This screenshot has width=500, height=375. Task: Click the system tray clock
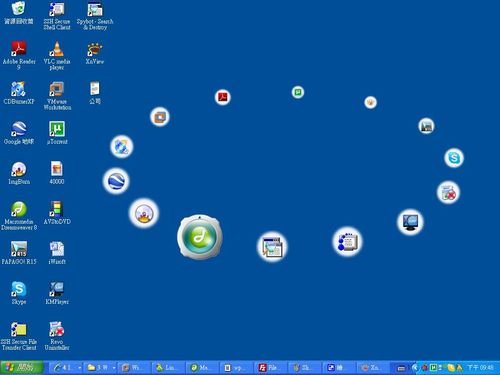[x=480, y=368]
